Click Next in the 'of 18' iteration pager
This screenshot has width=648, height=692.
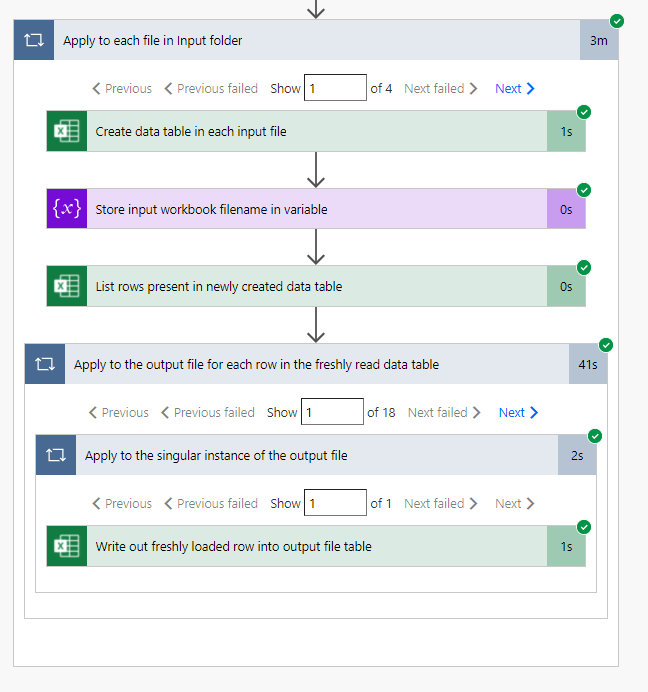tap(518, 412)
